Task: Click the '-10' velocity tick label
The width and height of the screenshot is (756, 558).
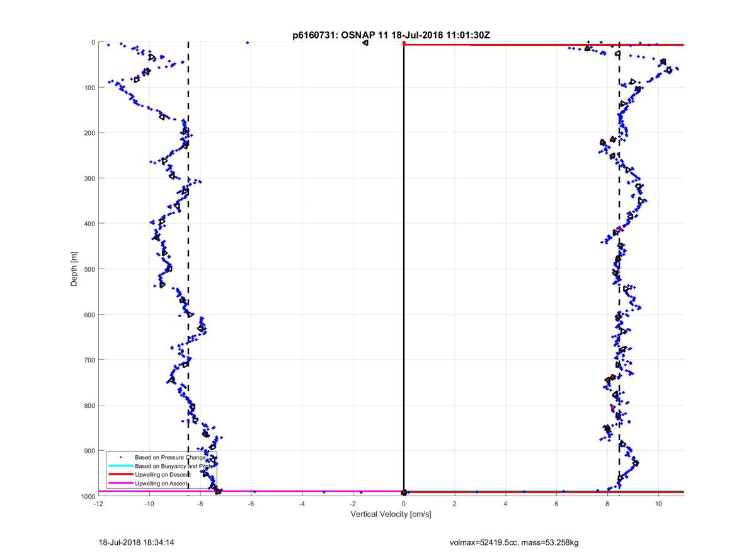Action: tap(149, 504)
